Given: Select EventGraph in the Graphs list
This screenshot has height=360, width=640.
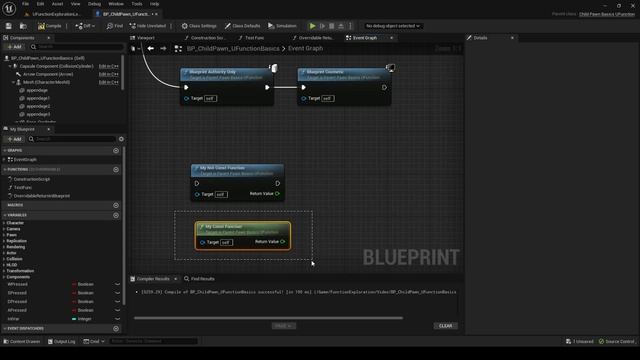Looking at the screenshot, I should 25,160.
